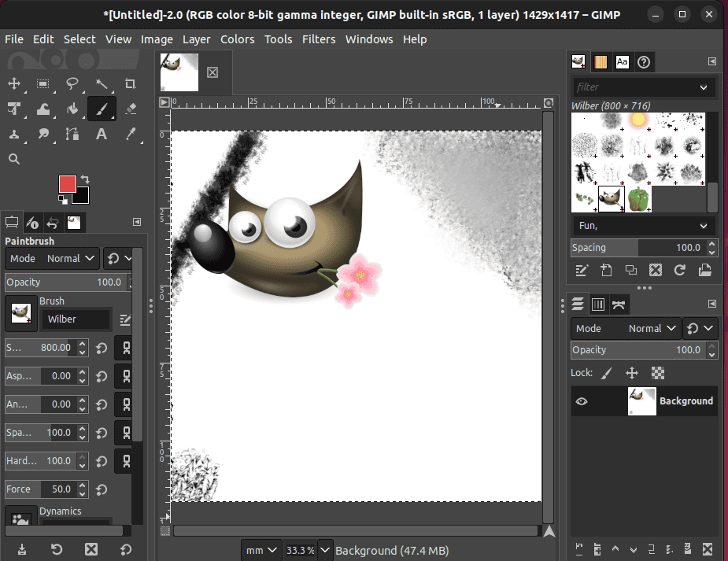
Task: Refresh the brushes list
Action: pos(680,270)
